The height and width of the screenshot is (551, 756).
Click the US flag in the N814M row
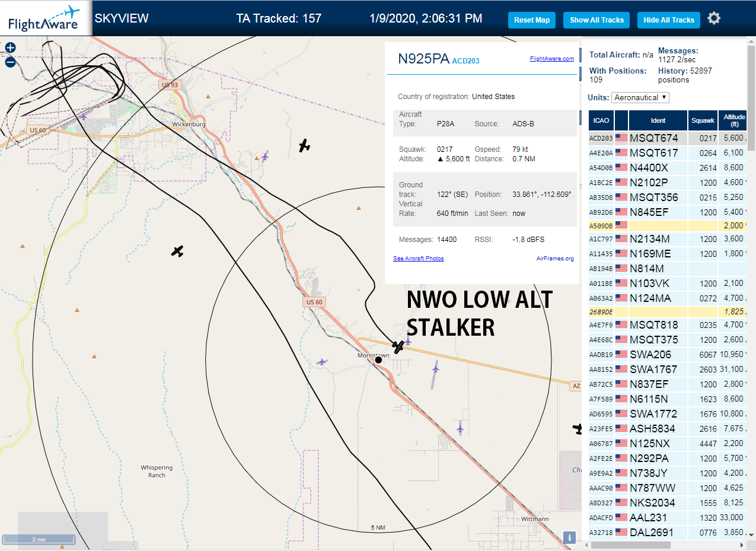coord(621,269)
